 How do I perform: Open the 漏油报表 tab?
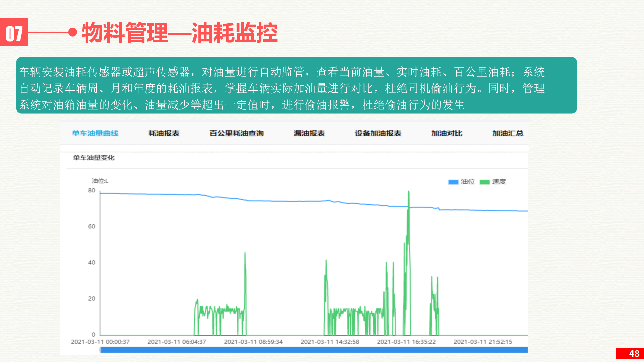[309, 133]
